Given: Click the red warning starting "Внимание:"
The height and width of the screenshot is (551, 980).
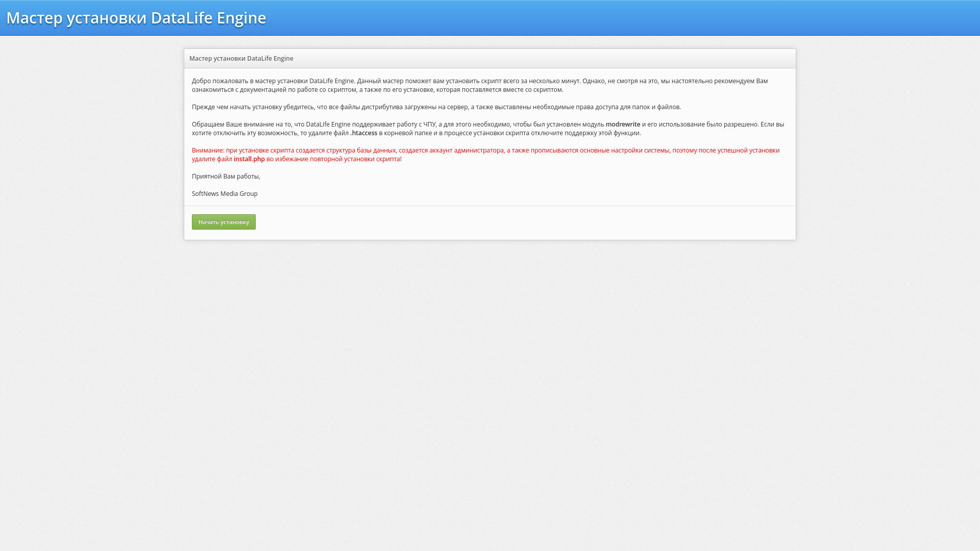Looking at the screenshot, I should [486, 155].
